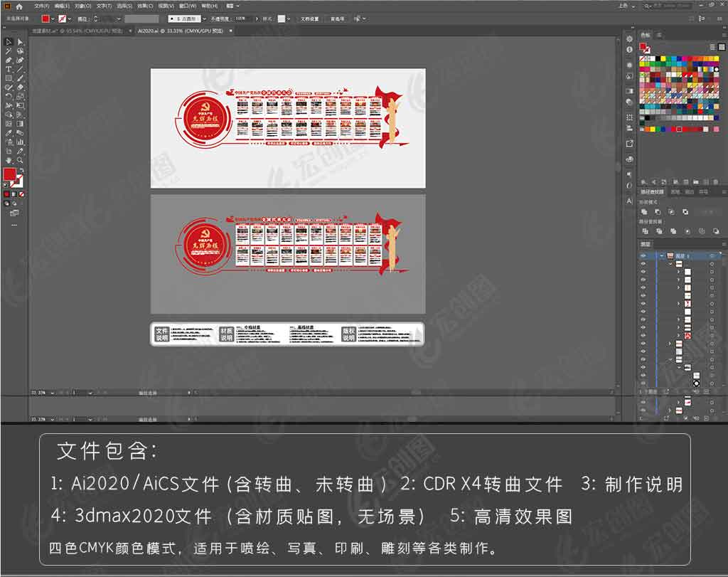Close the Ai2020.ai document tab
Viewport: 728px width, 577px height.
pyautogui.click(x=231, y=31)
